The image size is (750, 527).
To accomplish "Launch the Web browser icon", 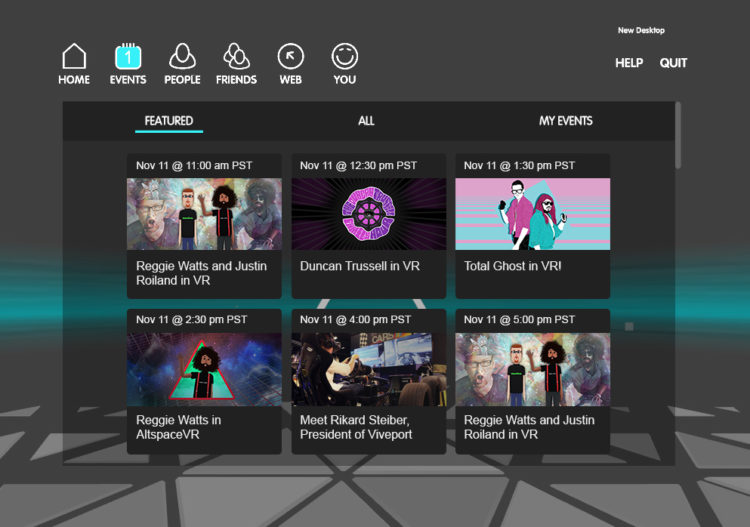I will click(x=290, y=56).
